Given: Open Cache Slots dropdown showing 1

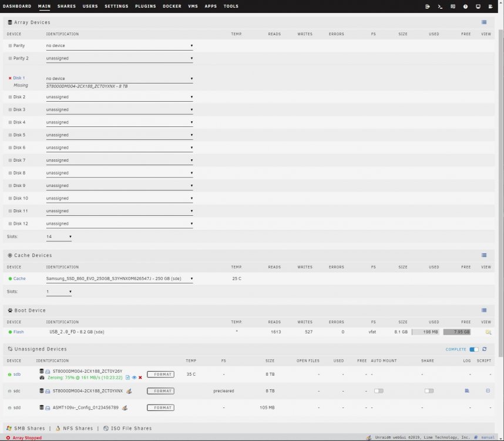Looking at the screenshot, I should [x=59, y=292].
